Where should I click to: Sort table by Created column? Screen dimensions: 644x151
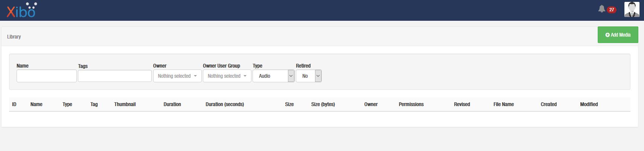(x=549, y=104)
